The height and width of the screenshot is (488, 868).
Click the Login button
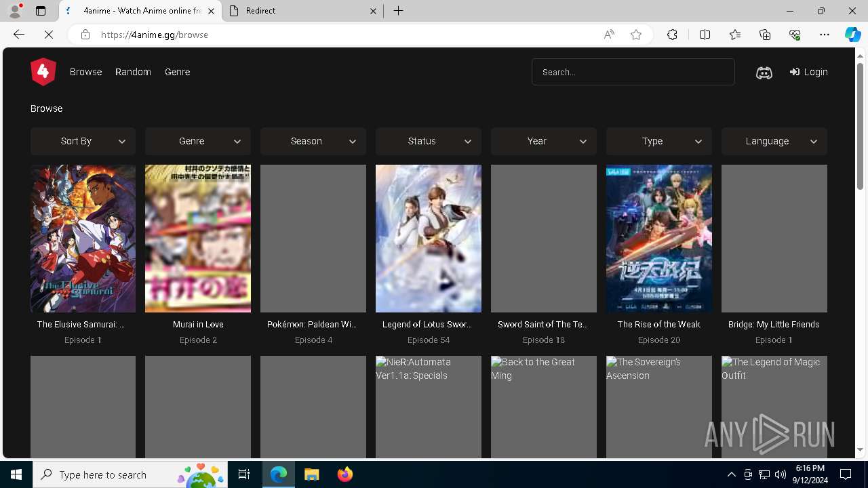(x=808, y=72)
